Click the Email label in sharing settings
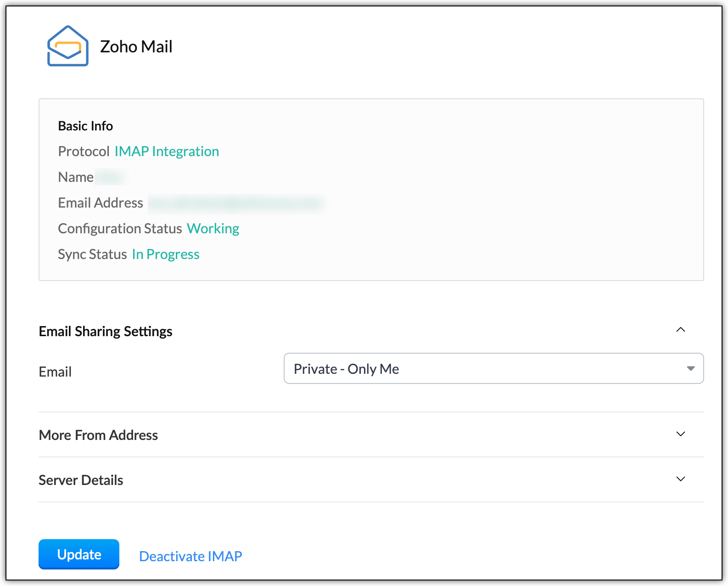Viewport: 728px width, 586px height. 55,372
